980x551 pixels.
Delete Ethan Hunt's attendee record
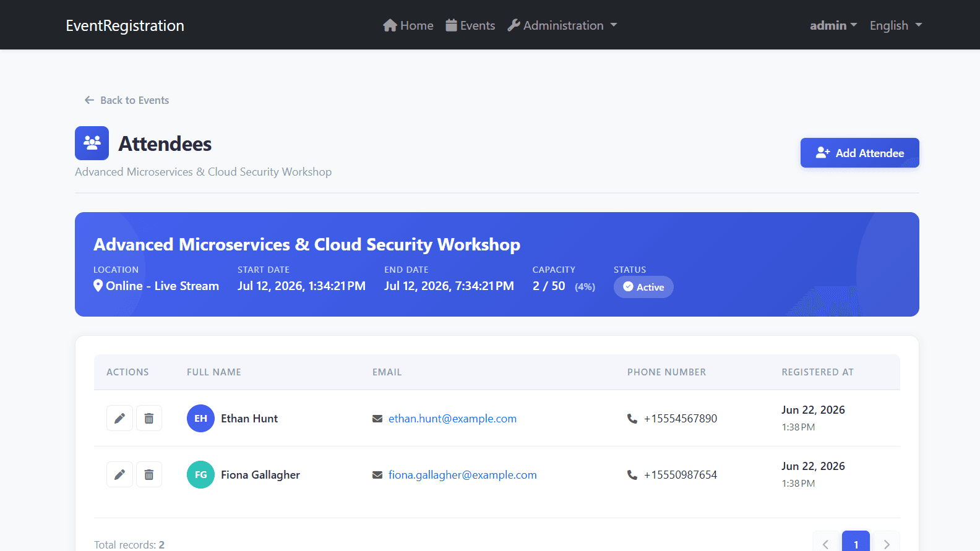pyautogui.click(x=149, y=418)
